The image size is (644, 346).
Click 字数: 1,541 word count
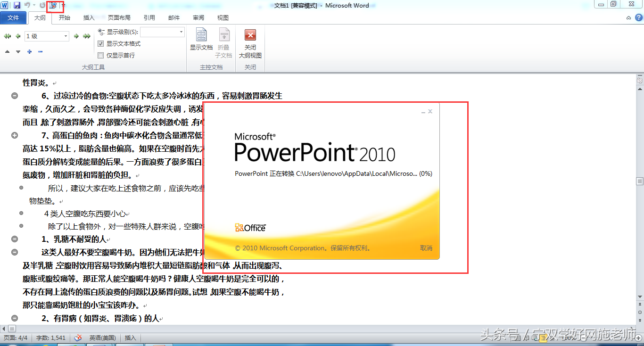tap(51, 338)
